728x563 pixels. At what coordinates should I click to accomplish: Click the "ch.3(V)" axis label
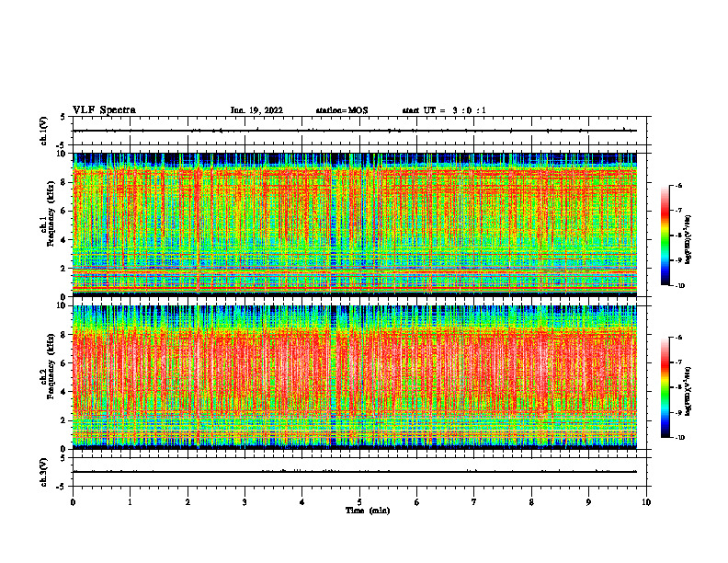44,472
